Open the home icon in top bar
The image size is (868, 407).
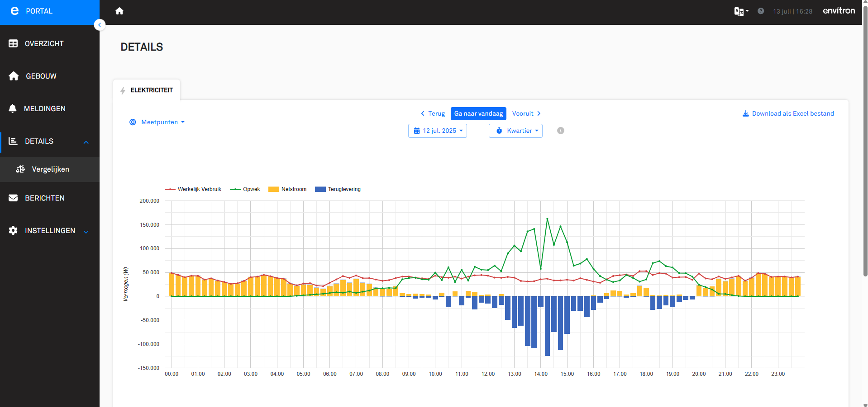pyautogui.click(x=119, y=11)
